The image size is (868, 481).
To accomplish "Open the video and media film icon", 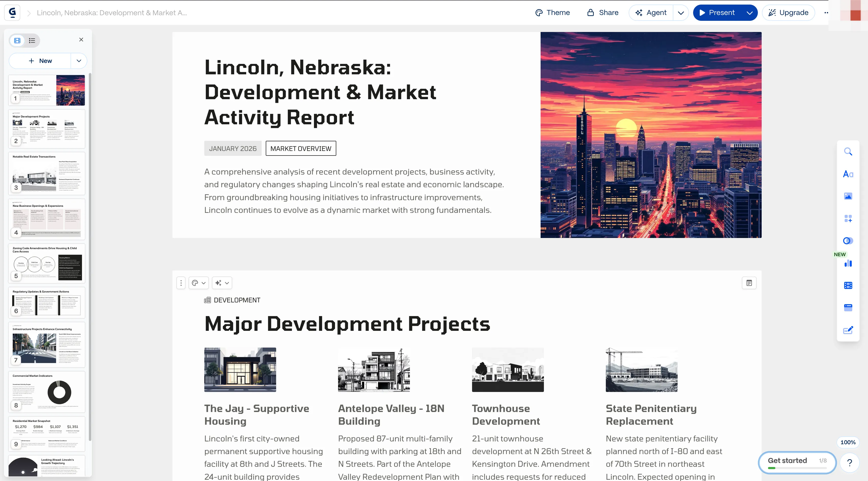I will pos(848,286).
